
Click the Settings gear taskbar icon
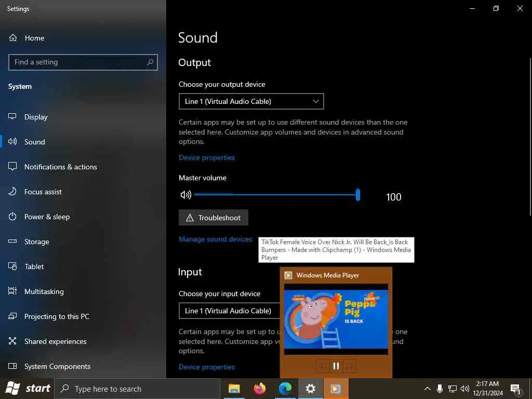point(311,389)
